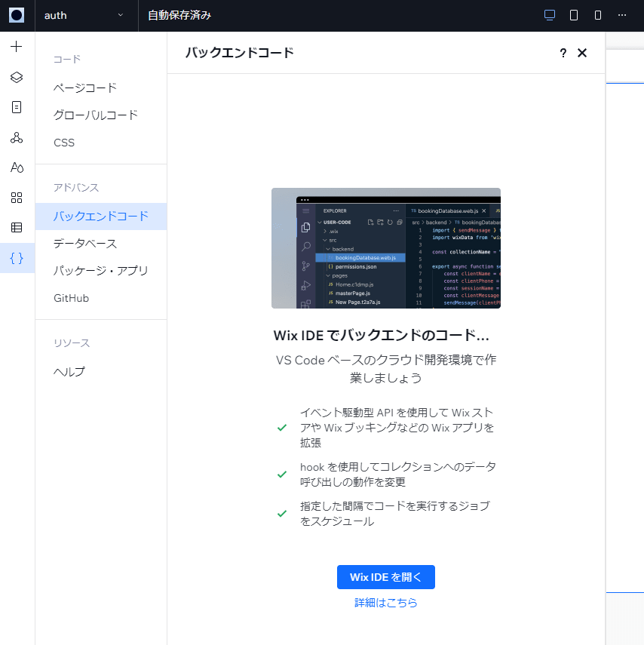Click the Wix IDE でバックエンドのコード heading
This screenshot has width=644, height=645.
[x=382, y=335]
